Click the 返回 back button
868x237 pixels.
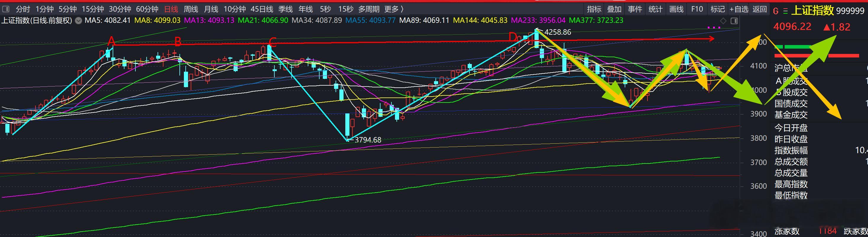point(759,9)
